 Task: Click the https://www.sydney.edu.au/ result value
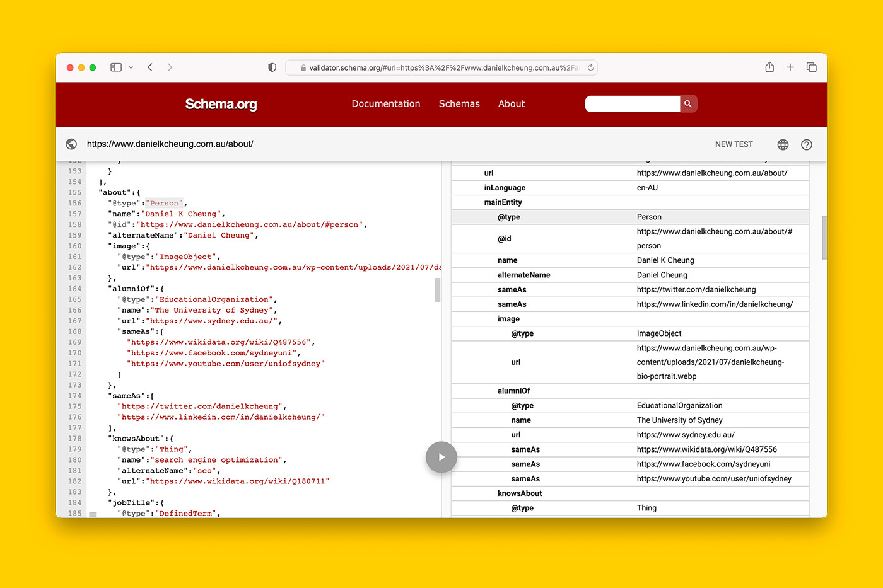point(686,435)
